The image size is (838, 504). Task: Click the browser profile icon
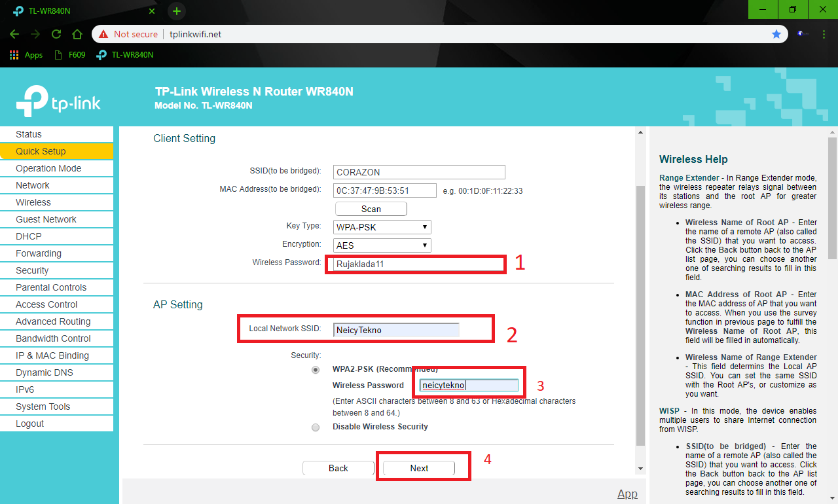point(802,34)
